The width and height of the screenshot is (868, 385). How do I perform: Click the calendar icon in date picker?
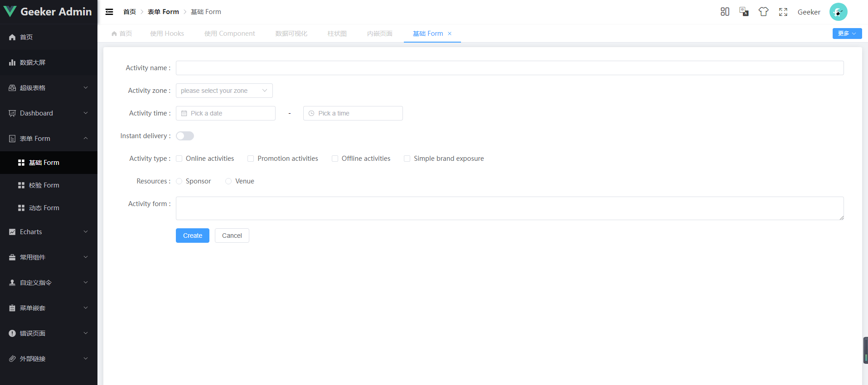[184, 113]
